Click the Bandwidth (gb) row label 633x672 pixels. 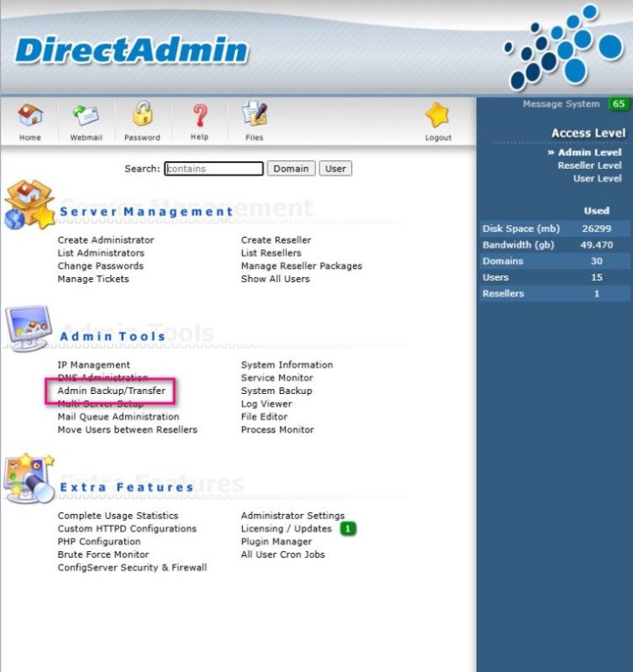[518, 244]
